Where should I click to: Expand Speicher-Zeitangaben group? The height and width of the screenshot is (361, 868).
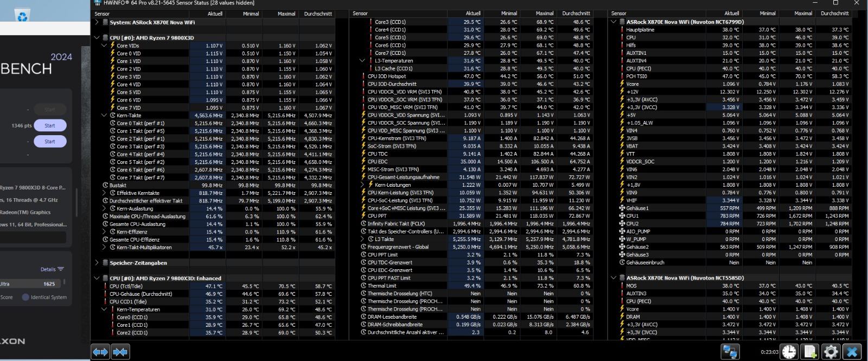97,263
